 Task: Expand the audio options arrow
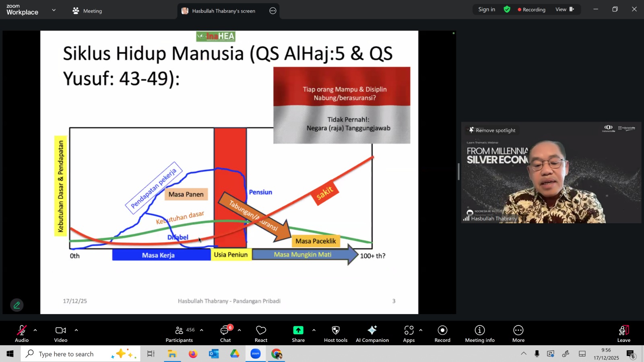[x=35, y=330]
